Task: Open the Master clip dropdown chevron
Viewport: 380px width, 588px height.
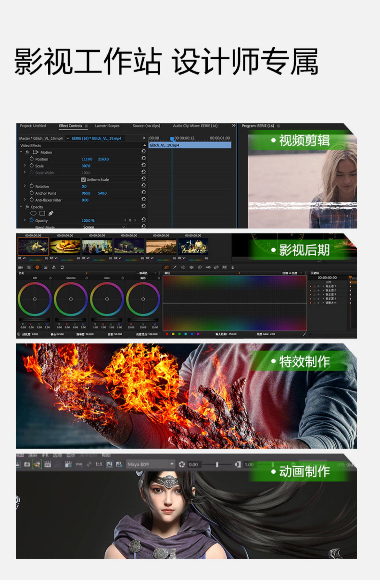Action: tap(67, 138)
